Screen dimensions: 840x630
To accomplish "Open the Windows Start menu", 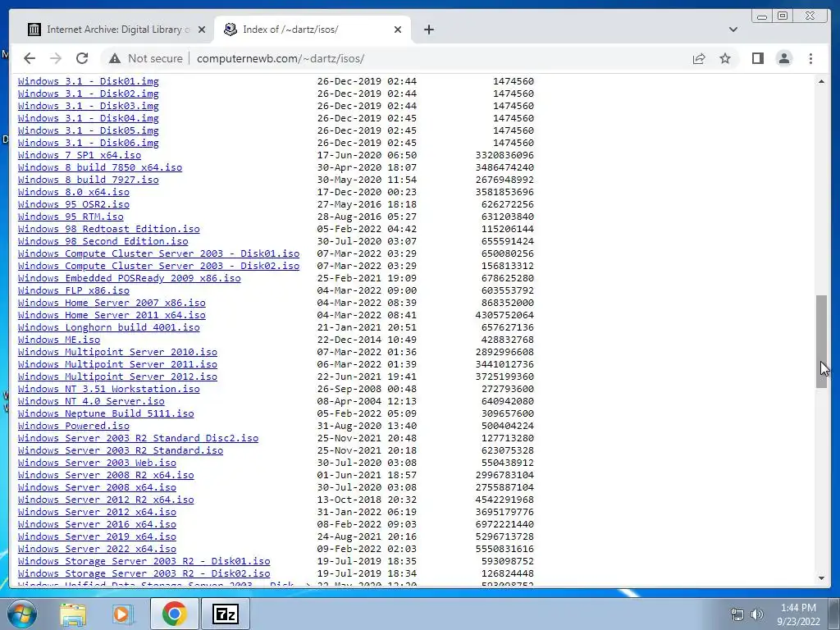I will click(22, 614).
